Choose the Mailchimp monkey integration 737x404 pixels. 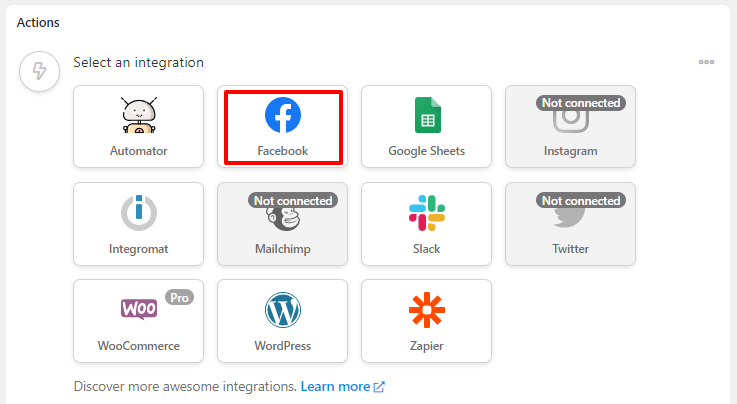[282, 224]
